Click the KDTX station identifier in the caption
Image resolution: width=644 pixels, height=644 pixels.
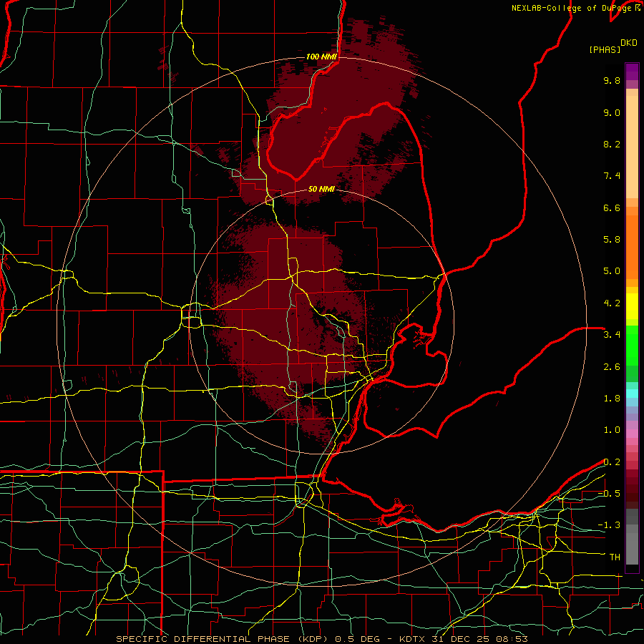(x=413, y=639)
